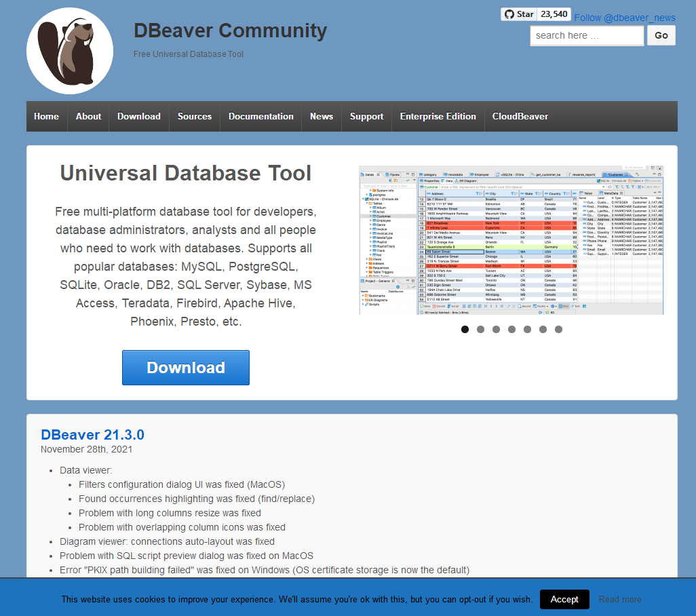Click the date November 28th, 2021
Viewport: 696px width, 616px height.
pyautogui.click(x=87, y=449)
